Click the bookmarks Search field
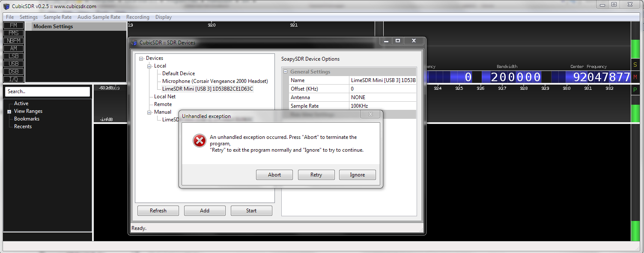The image size is (644, 253). pyautogui.click(x=48, y=91)
